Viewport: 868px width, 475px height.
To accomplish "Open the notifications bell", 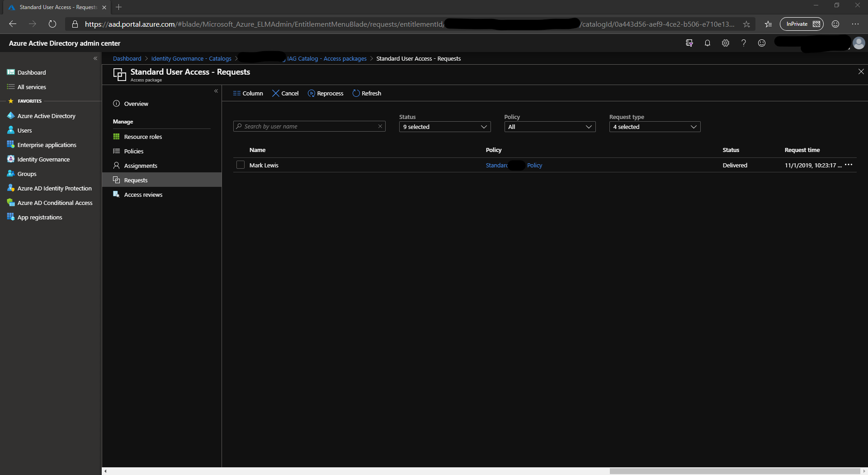I will (708, 43).
